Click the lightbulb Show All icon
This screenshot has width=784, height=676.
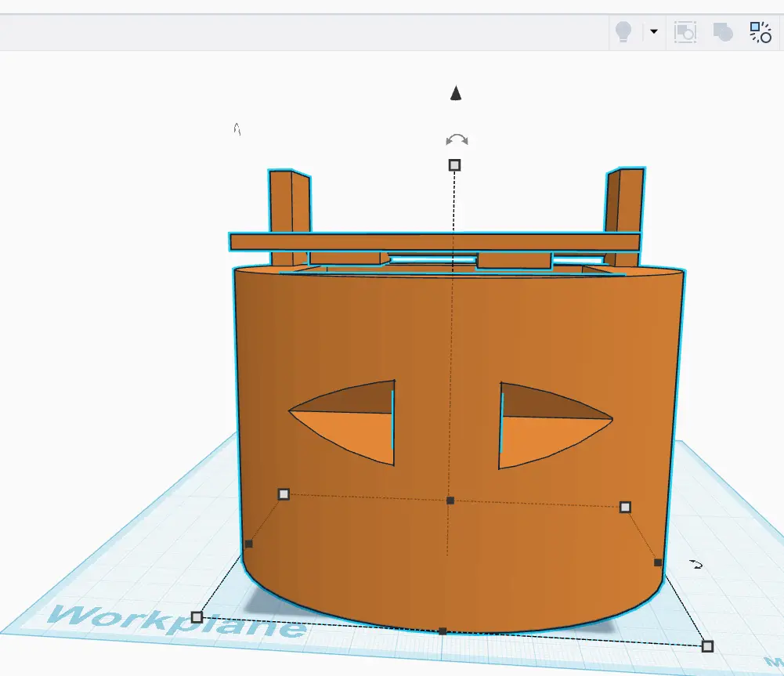623,32
